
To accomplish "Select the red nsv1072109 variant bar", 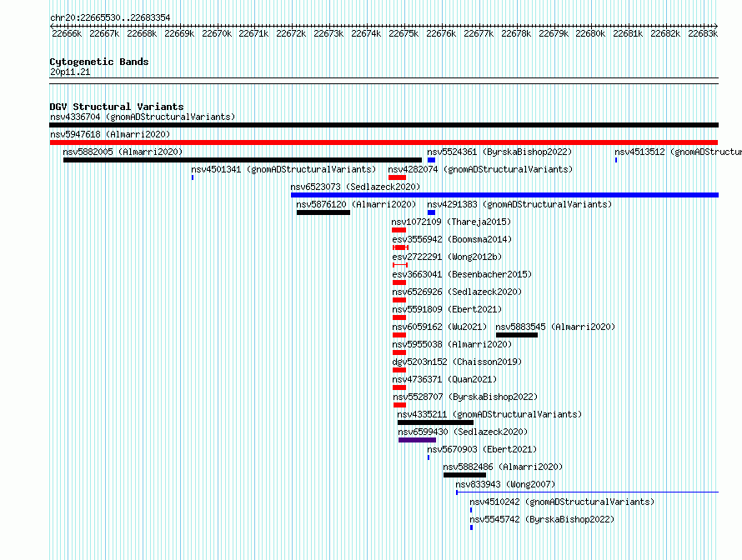I will (399, 230).
